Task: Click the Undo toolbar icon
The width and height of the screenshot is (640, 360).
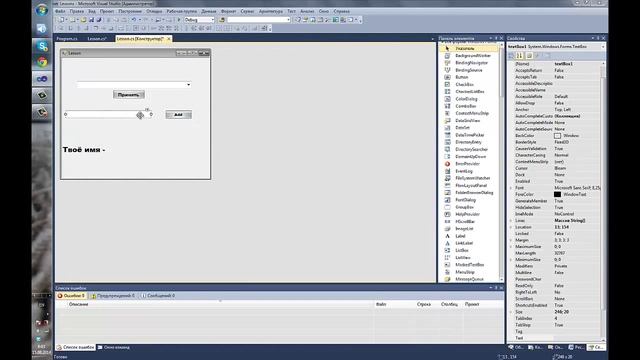Action: (133, 20)
